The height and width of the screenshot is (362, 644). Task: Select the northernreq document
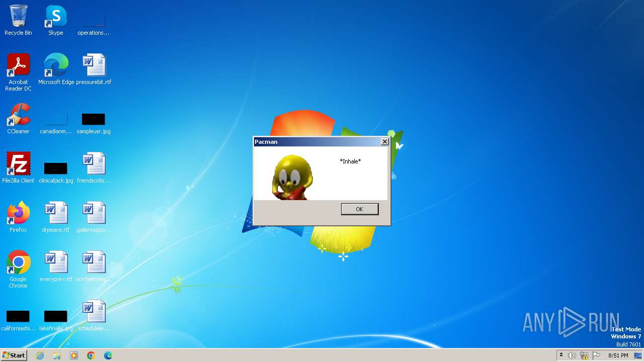coord(94,266)
